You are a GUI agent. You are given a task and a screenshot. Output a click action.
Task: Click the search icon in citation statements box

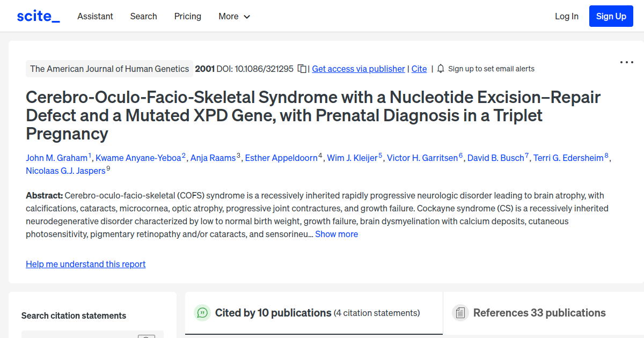[x=146, y=336]
